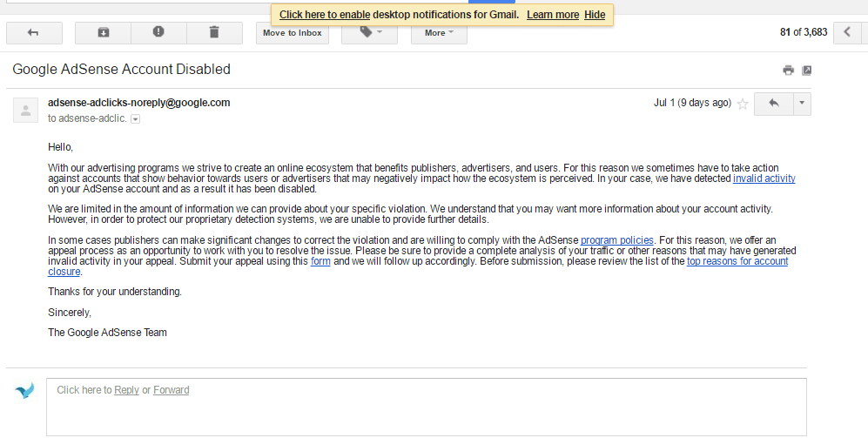
Task: Click the reply arrow next to the date
Action: coord(773,103)
